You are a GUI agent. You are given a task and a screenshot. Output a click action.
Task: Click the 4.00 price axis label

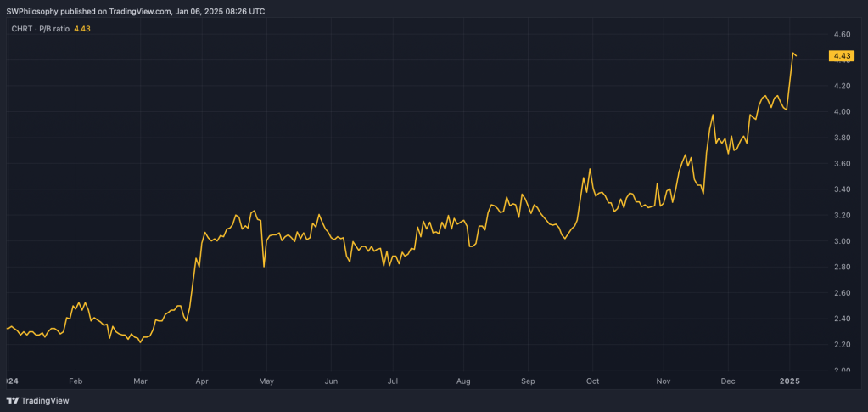842,112
